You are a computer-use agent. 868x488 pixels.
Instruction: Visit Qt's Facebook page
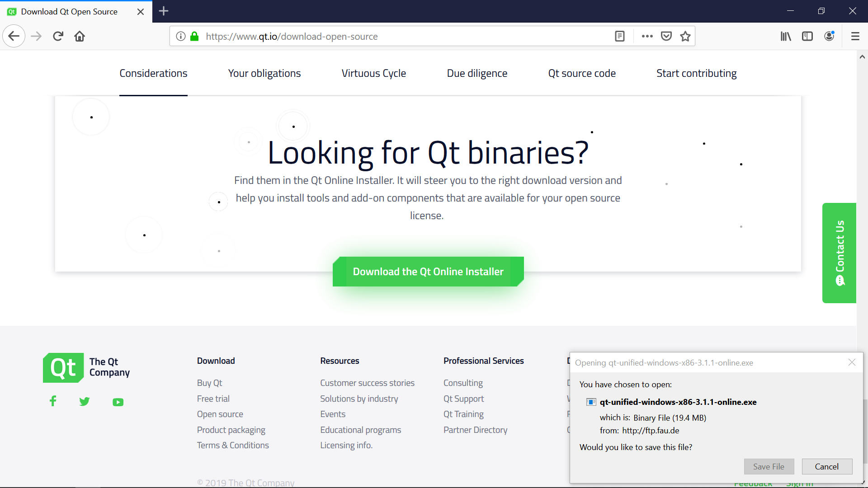point(53,401)
